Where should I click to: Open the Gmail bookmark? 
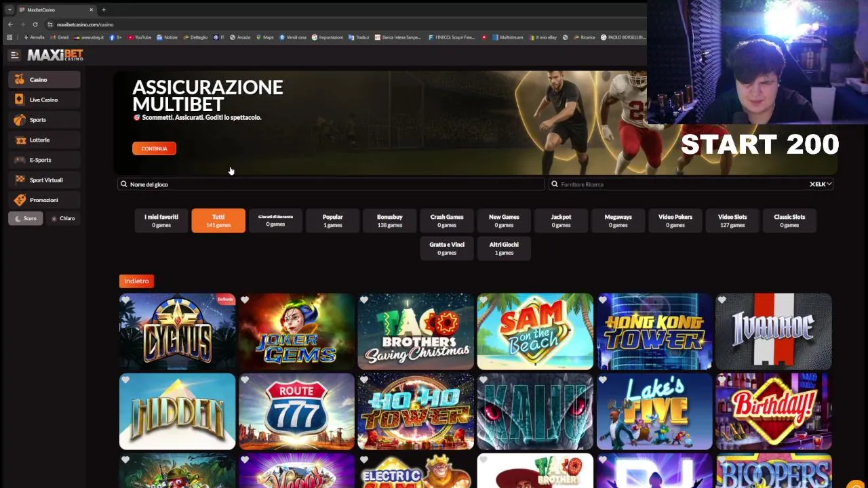[60, 37]
